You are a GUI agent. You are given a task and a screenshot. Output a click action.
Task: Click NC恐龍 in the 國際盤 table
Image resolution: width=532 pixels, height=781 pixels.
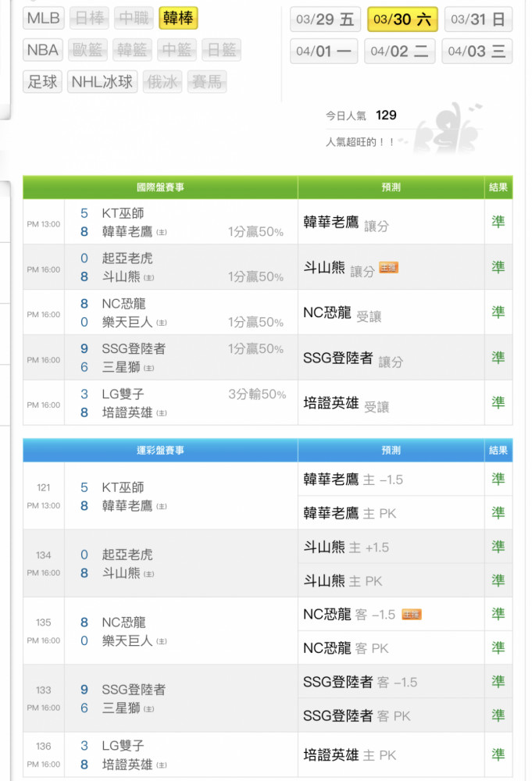[x=123, y=303]
